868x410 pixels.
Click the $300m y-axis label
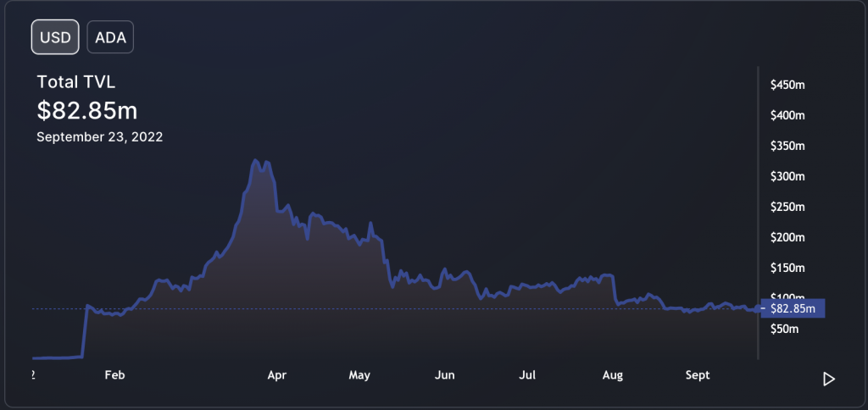787,176
